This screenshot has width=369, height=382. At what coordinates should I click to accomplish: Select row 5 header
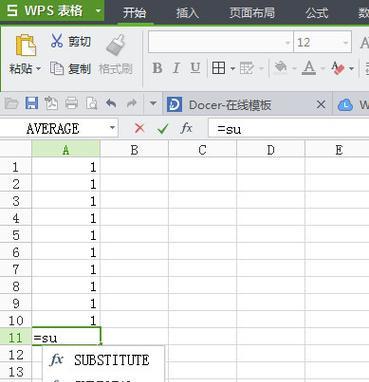point(16,235)
